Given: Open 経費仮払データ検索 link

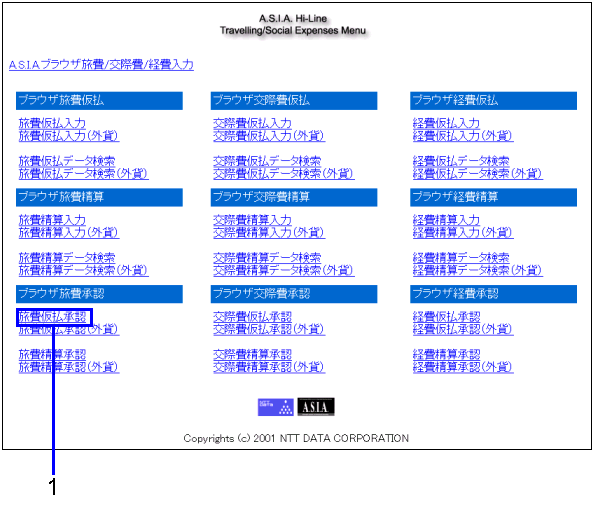Looking at the screenshot, I should pos(461,161).
